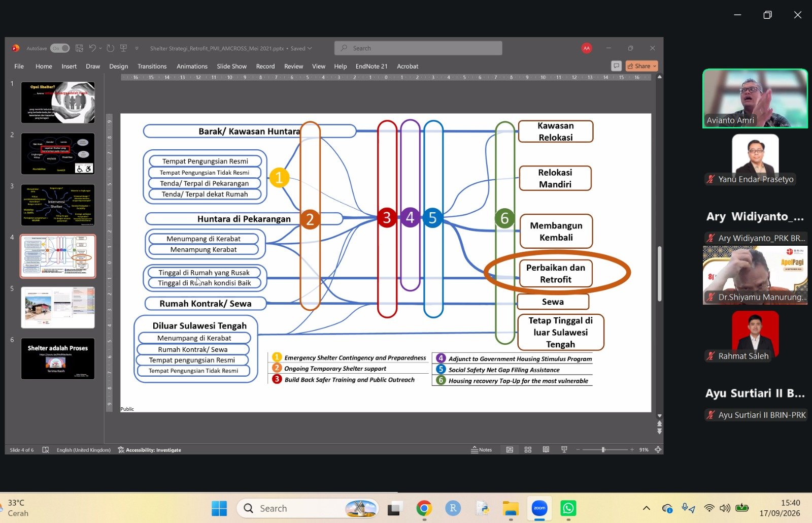
Task: Open the saved file name dropdown
Action: (x=310, y=48)
